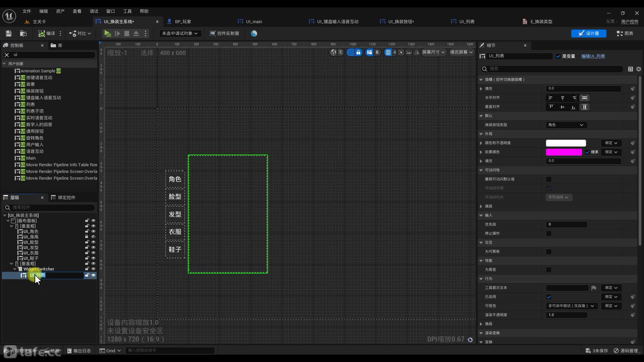Viewport: 644px width, 362px height.
Task: Click the flag icon next to tooltip text
Action: point(594,288)
